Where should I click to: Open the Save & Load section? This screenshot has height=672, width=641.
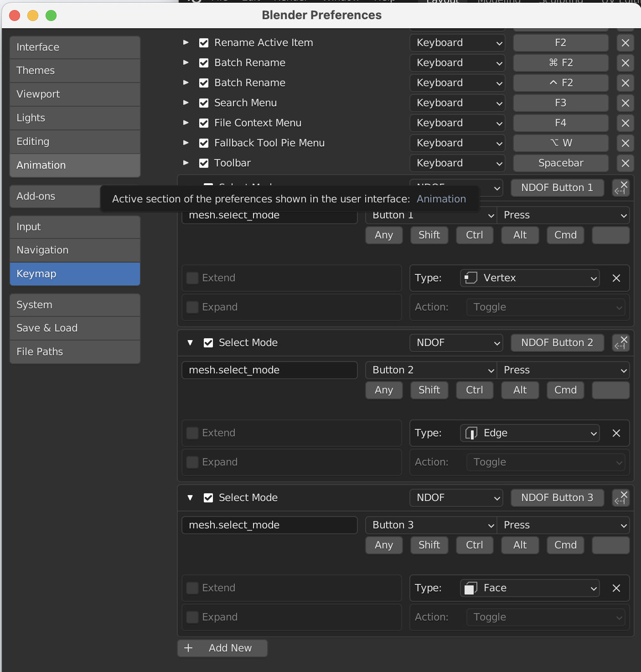pyautogui.click(x=75, y=328)
